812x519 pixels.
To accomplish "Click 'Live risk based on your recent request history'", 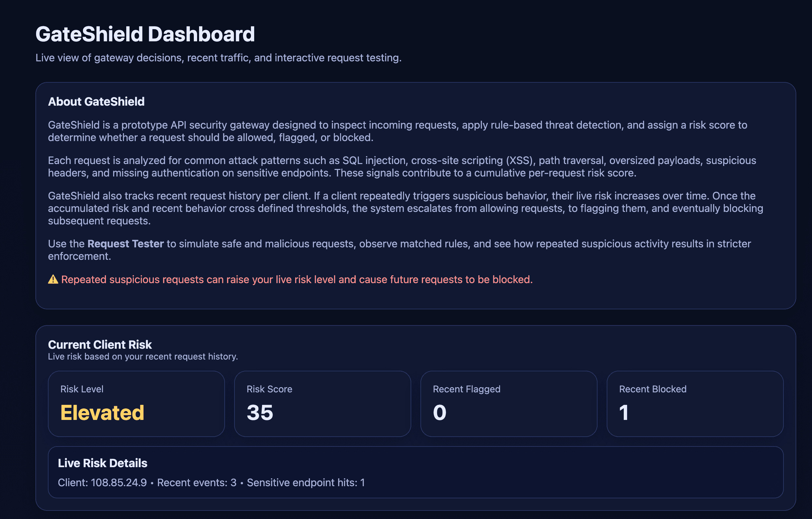I will tap(143, 357).
